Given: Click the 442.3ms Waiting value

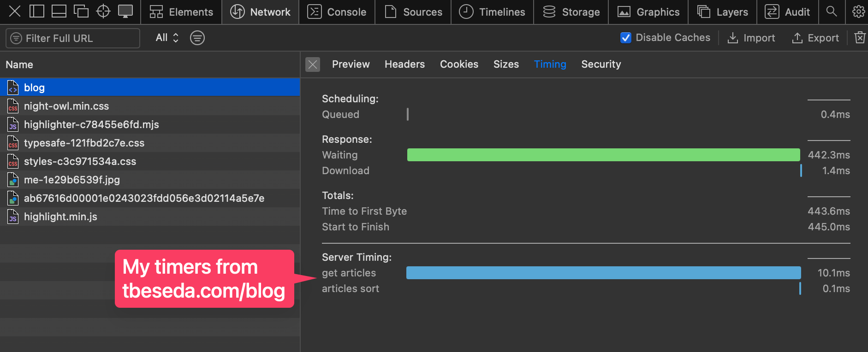Looking at the screenshot, I should click(829, 155).
